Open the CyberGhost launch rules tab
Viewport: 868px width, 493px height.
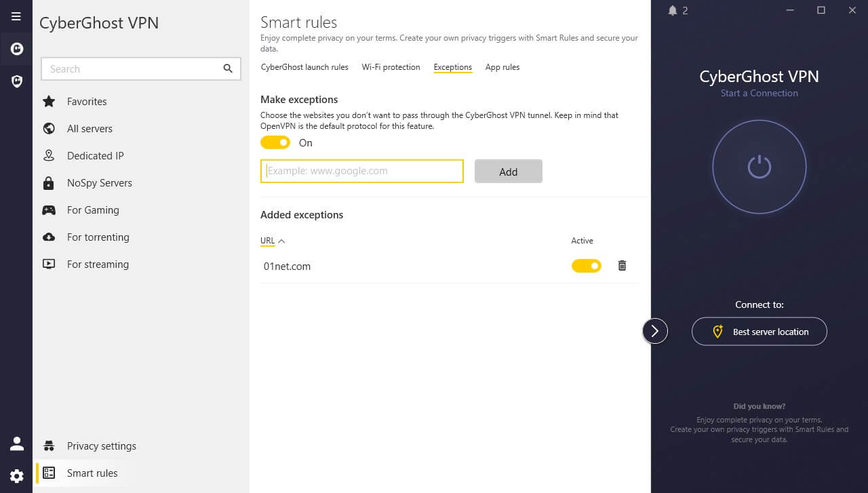tap(304, 67)
